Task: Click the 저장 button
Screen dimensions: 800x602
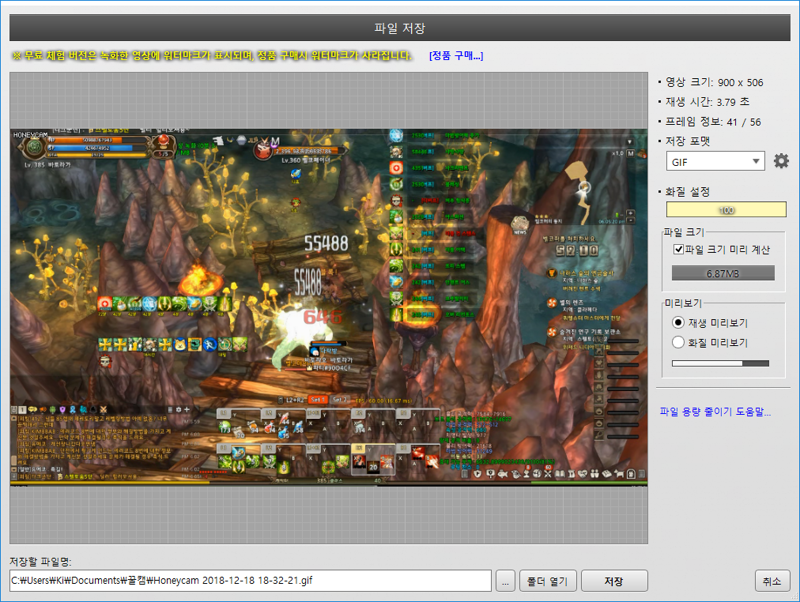Action: pyautogui.click(x=614, y=581)
